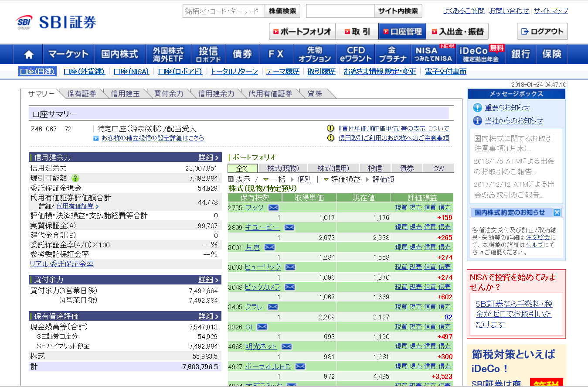588x387 pixels.
Task: Focus the site search input field
Action: pos(340,11)
